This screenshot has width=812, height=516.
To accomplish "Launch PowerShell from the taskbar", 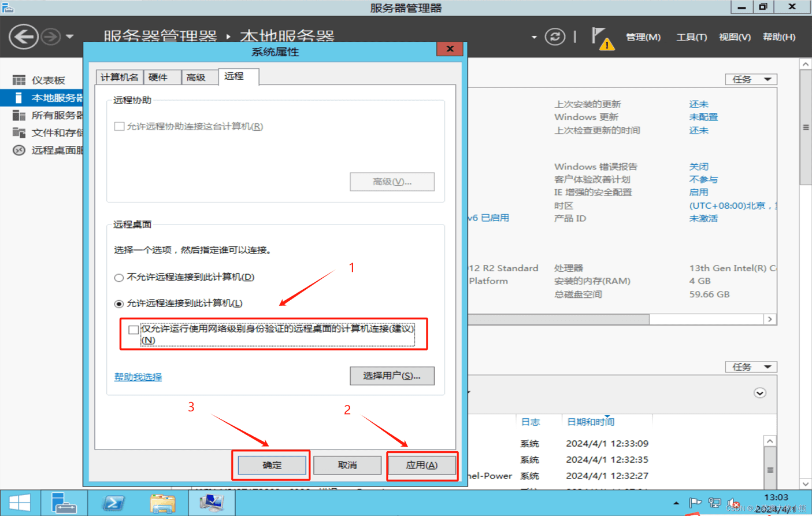I will pos(113,503).
